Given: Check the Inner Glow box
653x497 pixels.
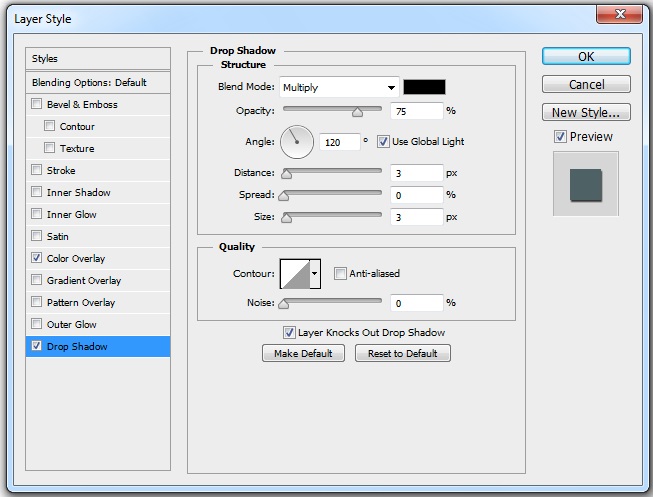Looking at the screenshot, I should pyautogui.click(x=37, y=214).
